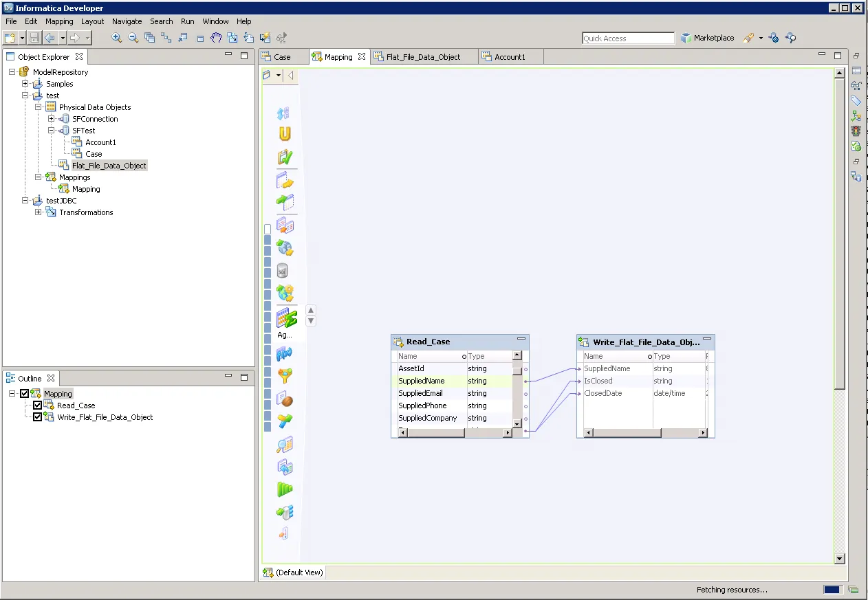Click the Default View button at the bottom
Screen dimensions: 868x600
tap(293, 572)
